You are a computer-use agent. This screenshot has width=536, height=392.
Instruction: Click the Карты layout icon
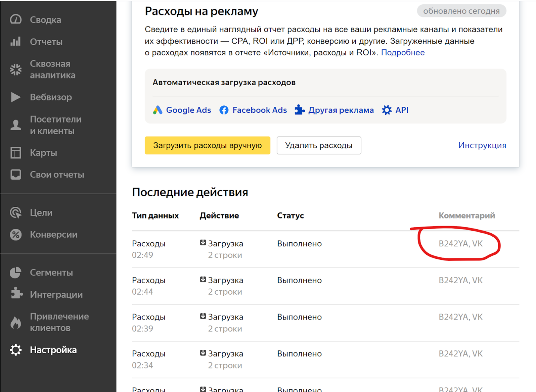pyautogui.click(x=16, y=153)
